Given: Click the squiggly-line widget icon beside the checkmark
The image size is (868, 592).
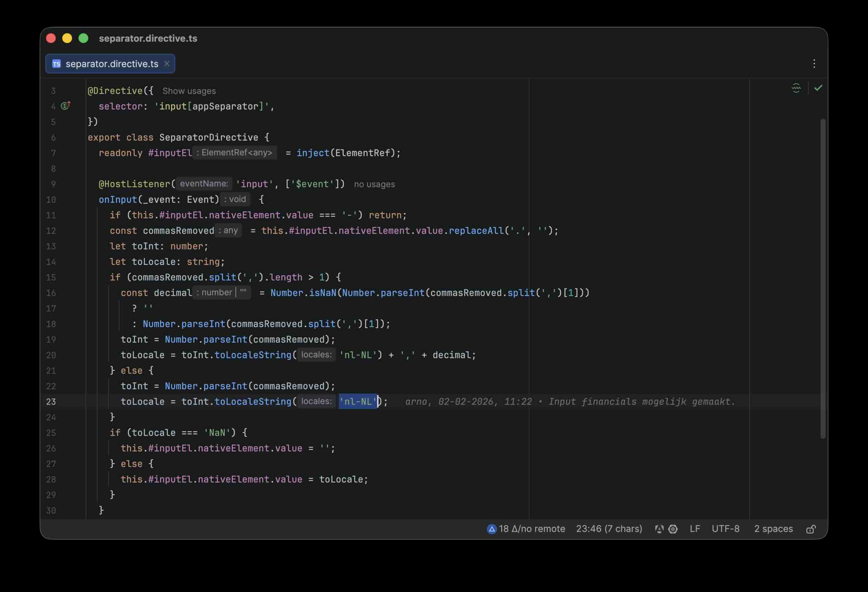Looking at the screenshot, I should point(796,88).
